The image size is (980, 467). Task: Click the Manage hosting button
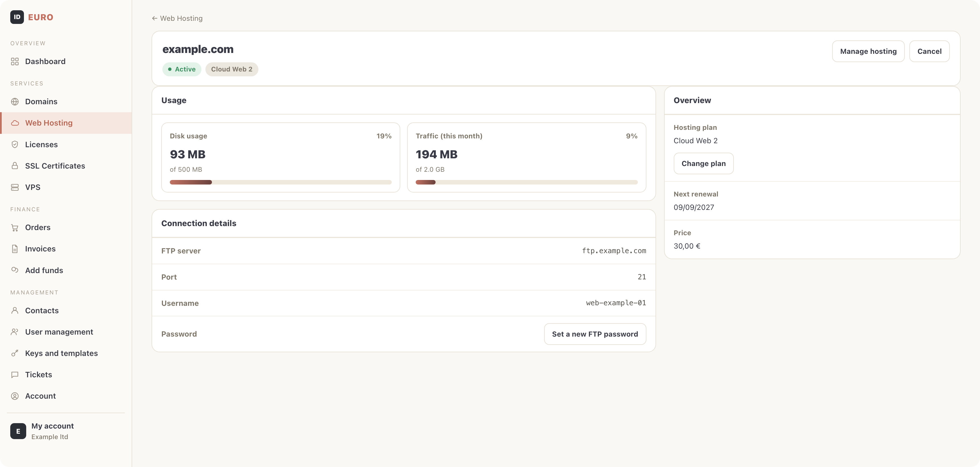click(x=868, y=51)
